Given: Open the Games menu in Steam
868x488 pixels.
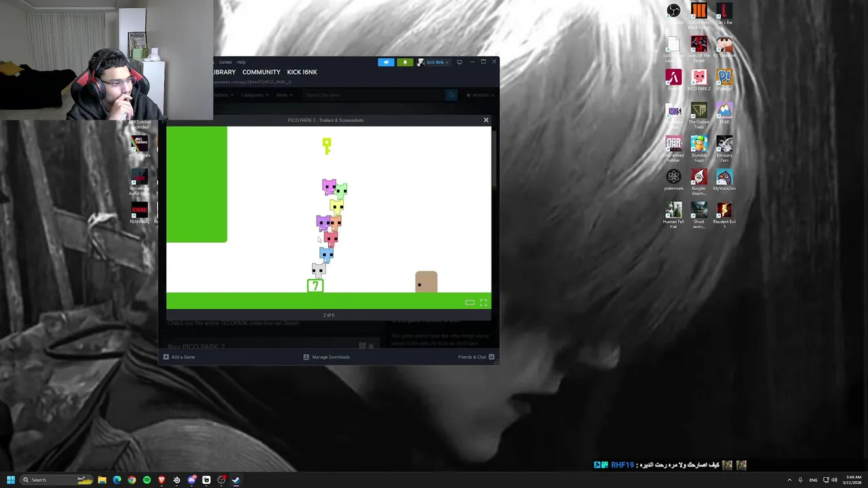Looking at the screenshot, I should point(225,62).
